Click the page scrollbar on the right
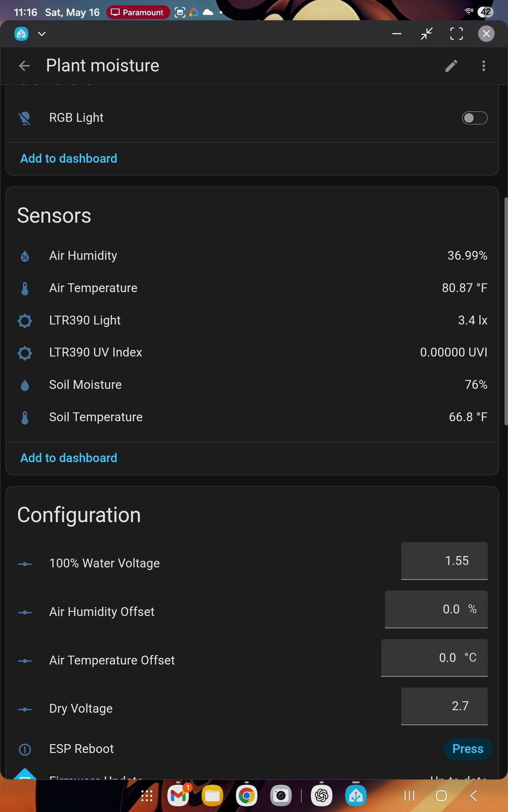508x812 pixels. point(506,311)
